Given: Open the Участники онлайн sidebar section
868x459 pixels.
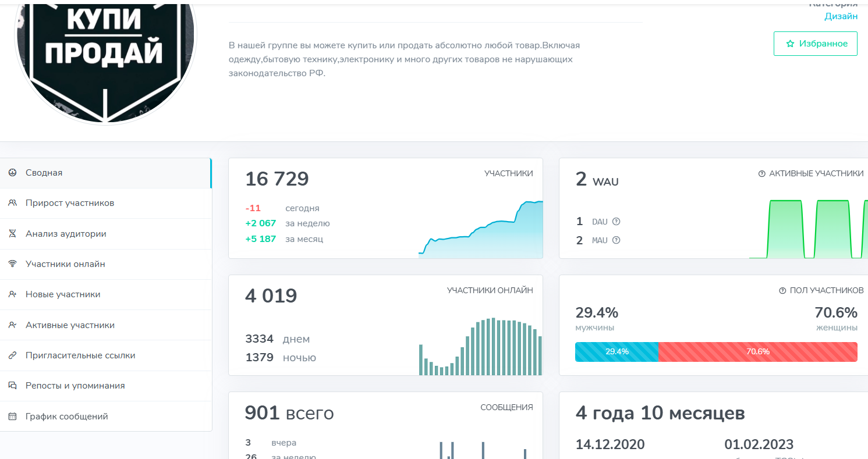Looking at the screenshot, I should point(65,264).
